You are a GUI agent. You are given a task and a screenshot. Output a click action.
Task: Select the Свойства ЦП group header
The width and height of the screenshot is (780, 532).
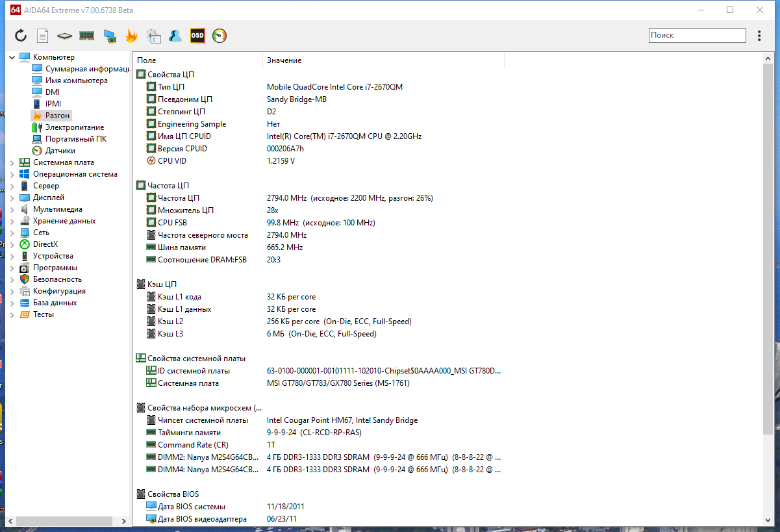point(171,75)
